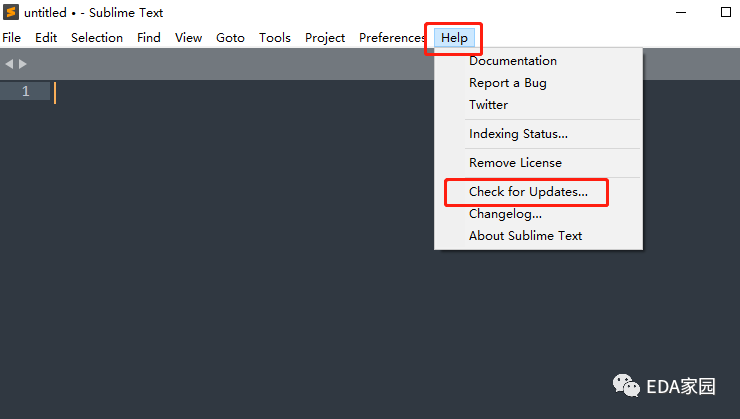This screenshot has width=740, height=419.
Task: Click the Sublime Text app icon
Action: click(x=11, y=12)
